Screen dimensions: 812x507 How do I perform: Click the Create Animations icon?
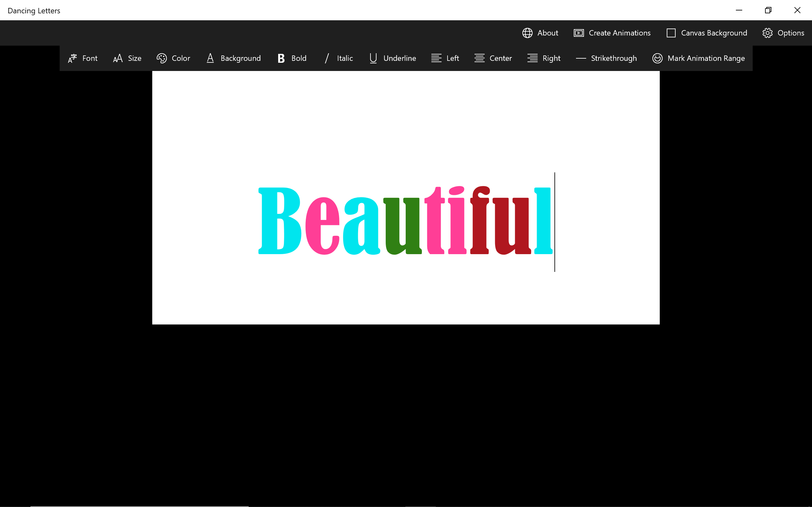click(579, 33)
